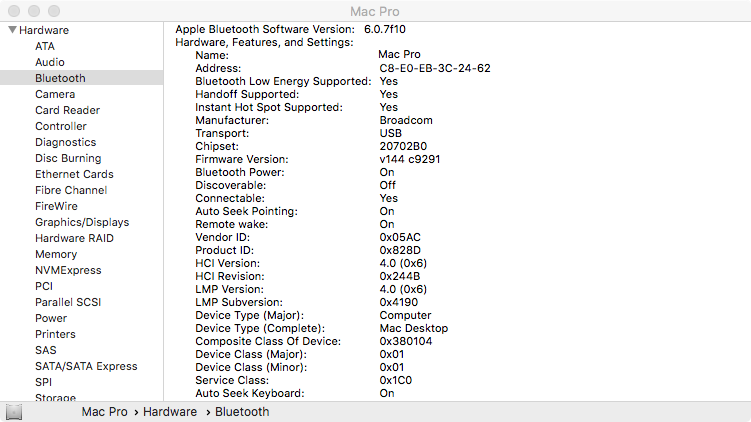Viewport: 751px width, 422px height.
Task: Click the 'Auto Seek Pointing:' label
Action: [247, 211]
